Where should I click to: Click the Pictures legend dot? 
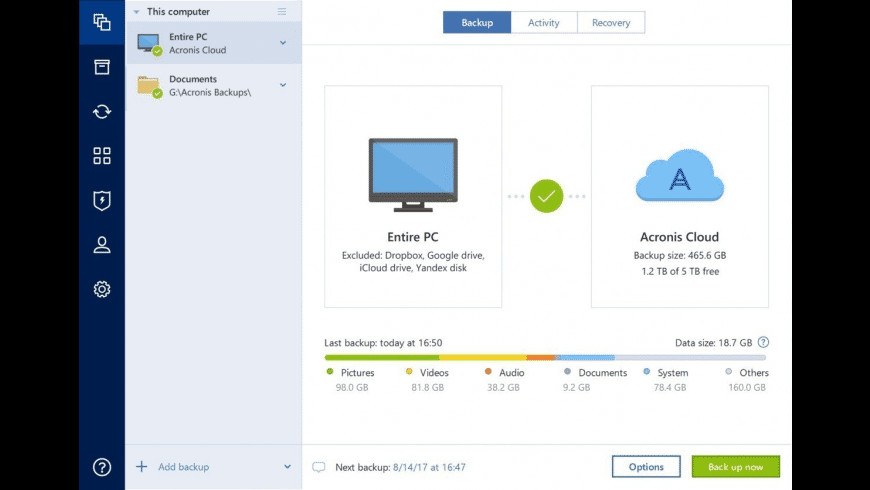[x=330, y=372]
